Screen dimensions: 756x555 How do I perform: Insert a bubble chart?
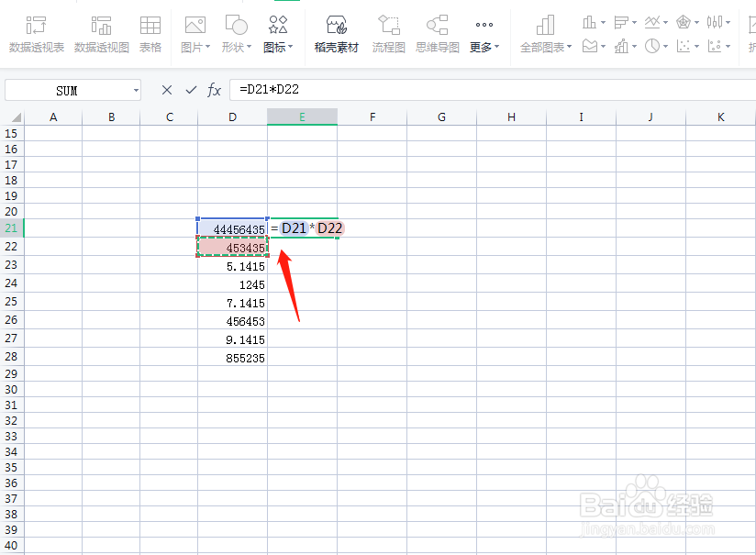click(x=715, y=46)
